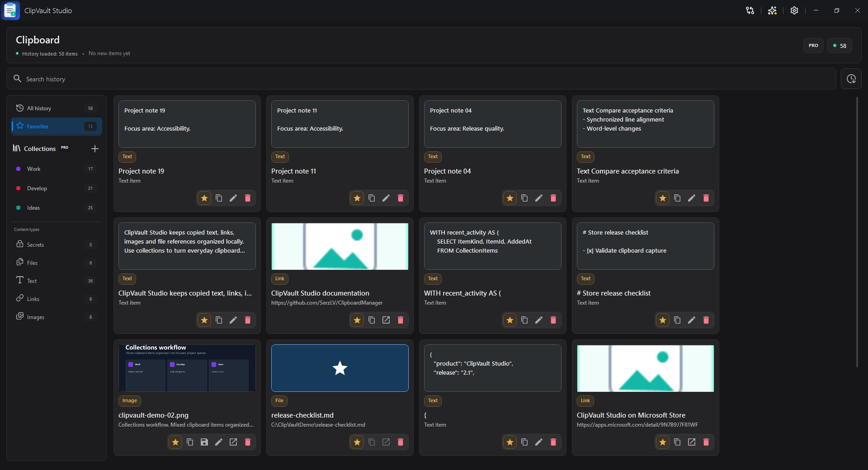Open the Text Compare tool icon in title bar
This screenshot has height=470, width=868.
point(750,10)
